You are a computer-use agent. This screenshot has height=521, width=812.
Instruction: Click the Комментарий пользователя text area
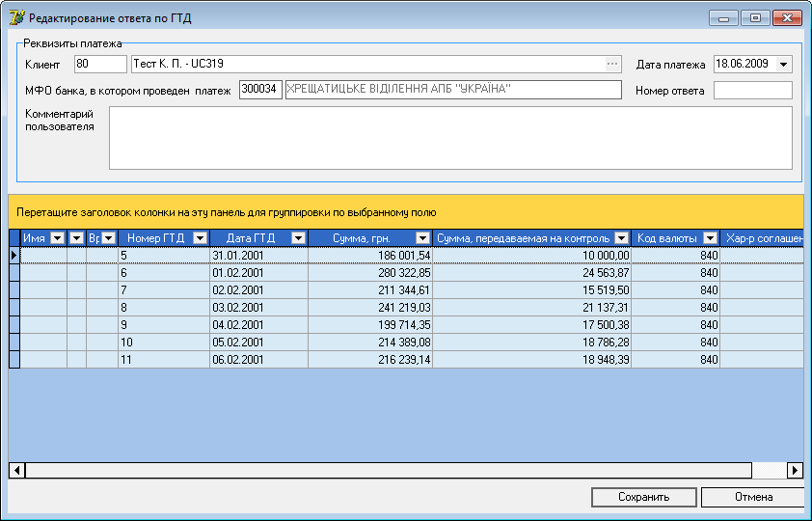tap(450, 138)
